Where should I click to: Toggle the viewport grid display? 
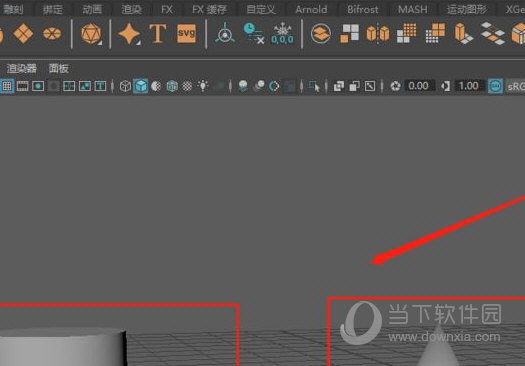pos(7,86)
